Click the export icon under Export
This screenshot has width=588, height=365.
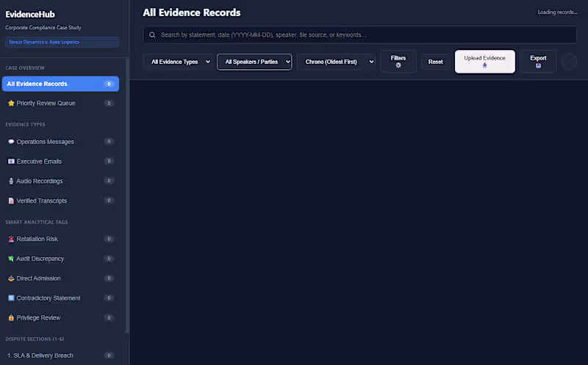click(538, 65)
